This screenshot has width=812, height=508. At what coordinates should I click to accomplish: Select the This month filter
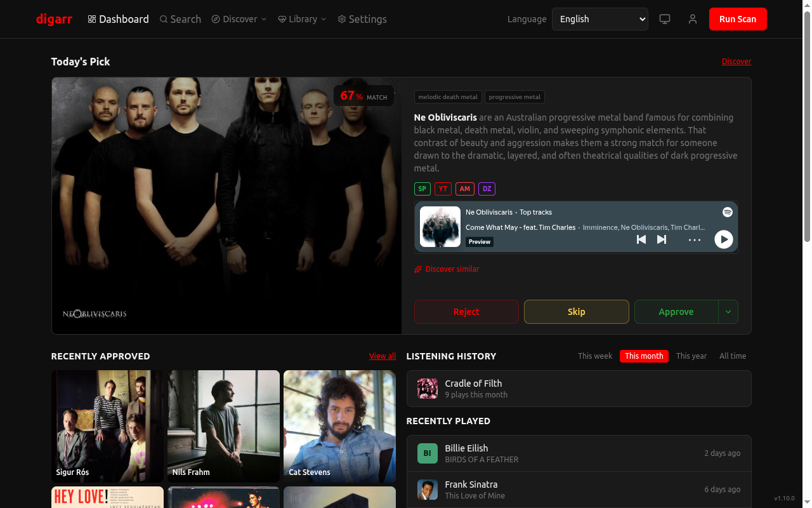pos(644,356)
